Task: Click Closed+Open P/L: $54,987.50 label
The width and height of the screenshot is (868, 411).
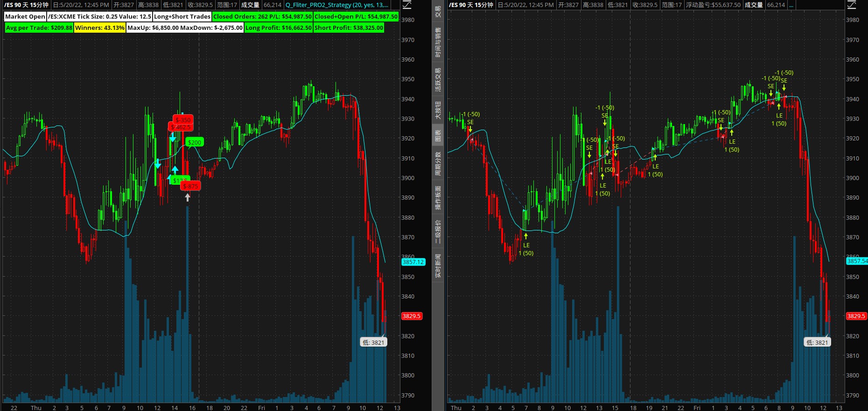Action: click(x=356, y=16)
